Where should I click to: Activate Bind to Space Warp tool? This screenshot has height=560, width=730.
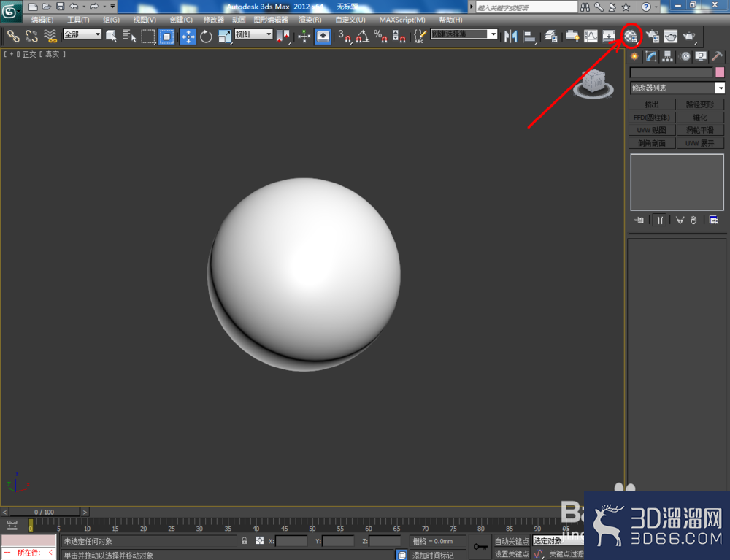(x=50, y=36)
